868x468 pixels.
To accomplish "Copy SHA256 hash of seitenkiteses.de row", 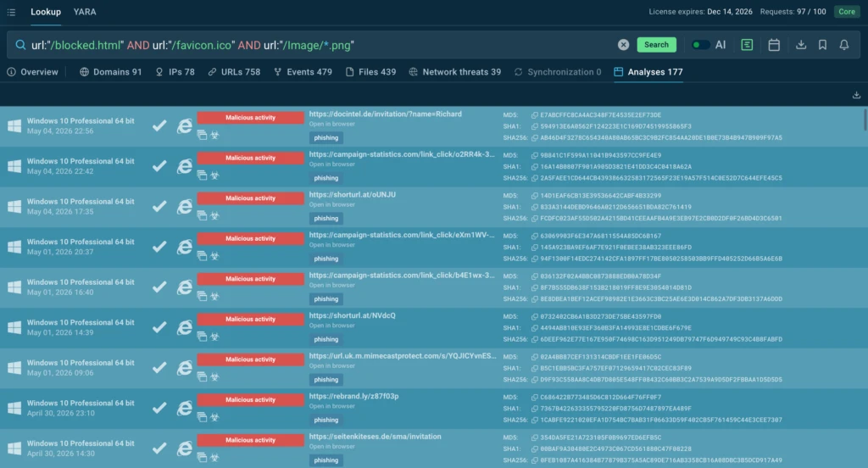I will 534,460.
